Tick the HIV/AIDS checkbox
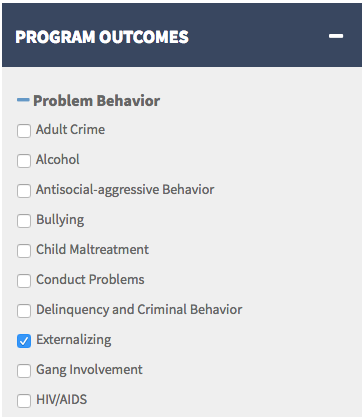 point(24,401)
